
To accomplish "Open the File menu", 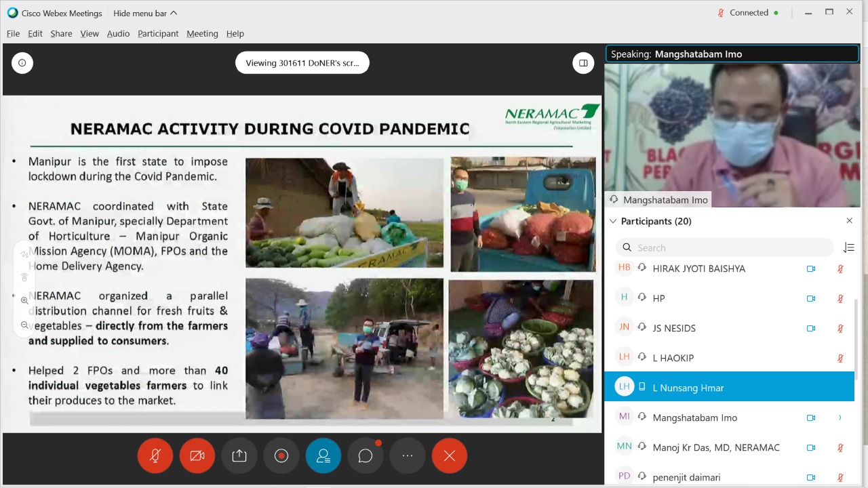I will click(x=13, y=33).
